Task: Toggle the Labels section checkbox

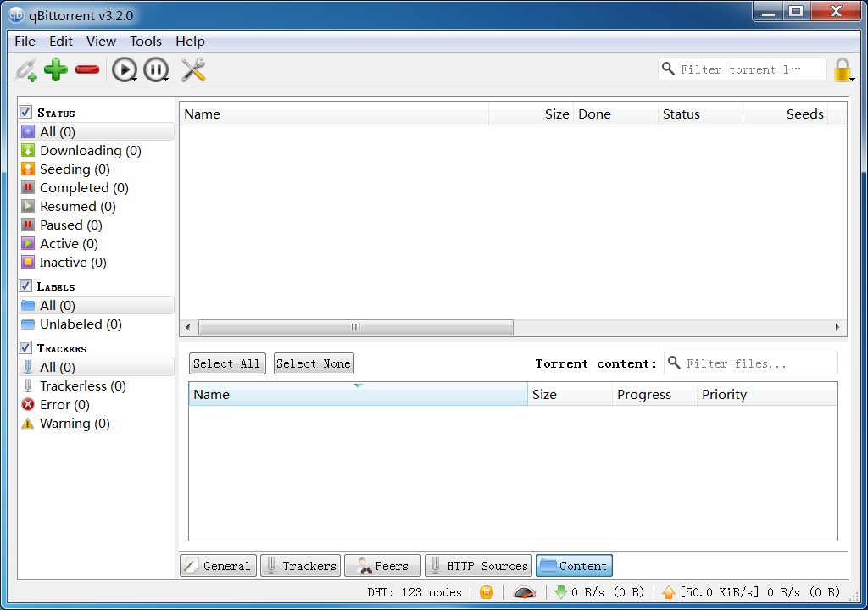Action: tap(26, 286)
